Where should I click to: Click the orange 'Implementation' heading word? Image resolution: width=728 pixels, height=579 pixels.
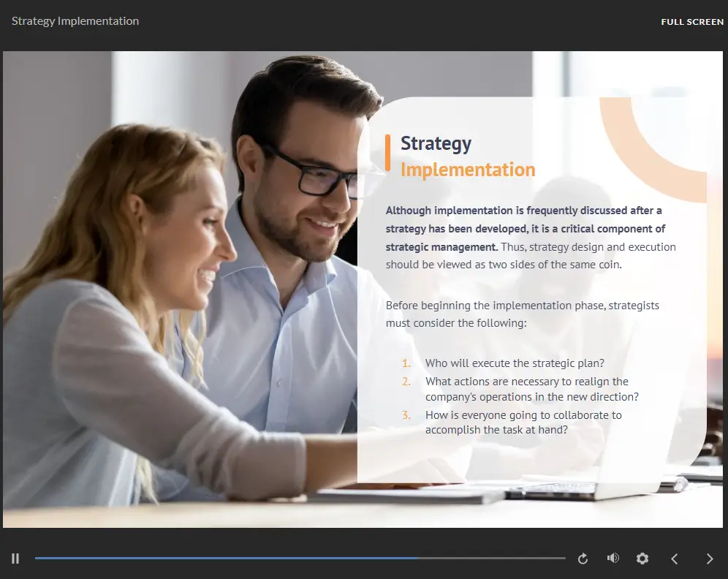pyautogui.click(x=468, y=170)
